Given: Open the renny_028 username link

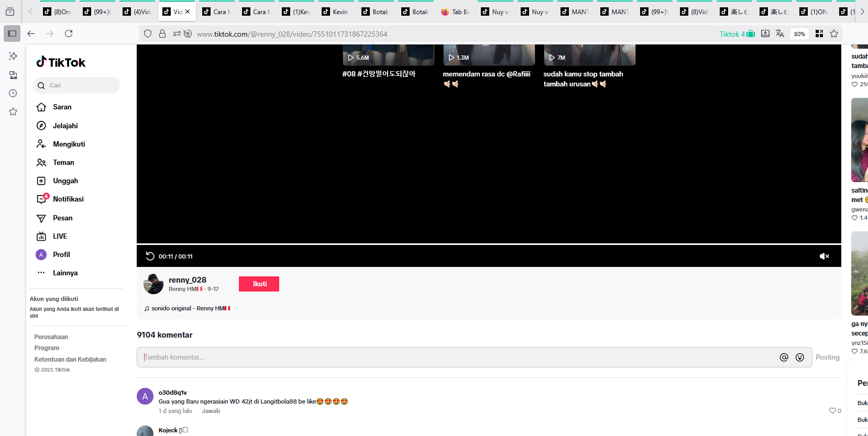Looking at the screenshot, I should point(188,280).
